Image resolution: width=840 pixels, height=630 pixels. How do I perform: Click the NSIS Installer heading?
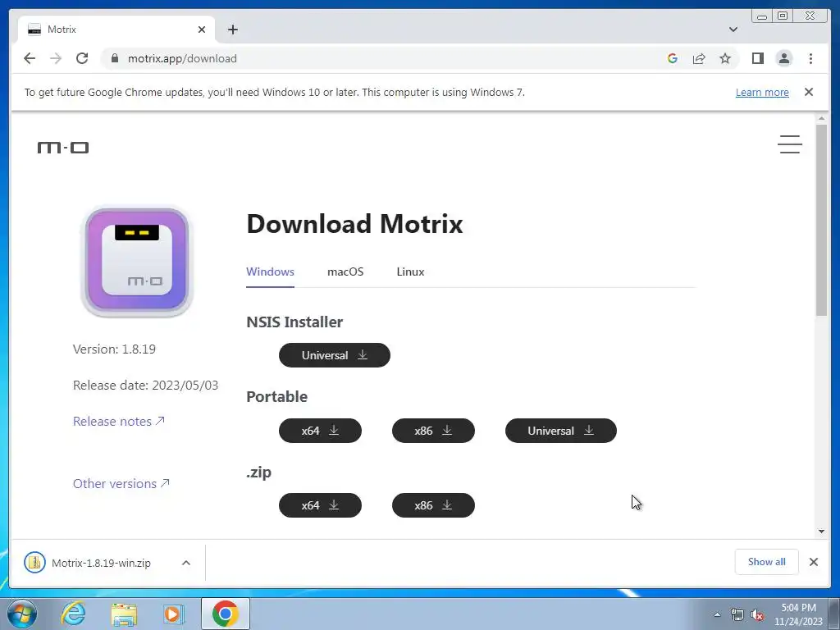(294, 322)
